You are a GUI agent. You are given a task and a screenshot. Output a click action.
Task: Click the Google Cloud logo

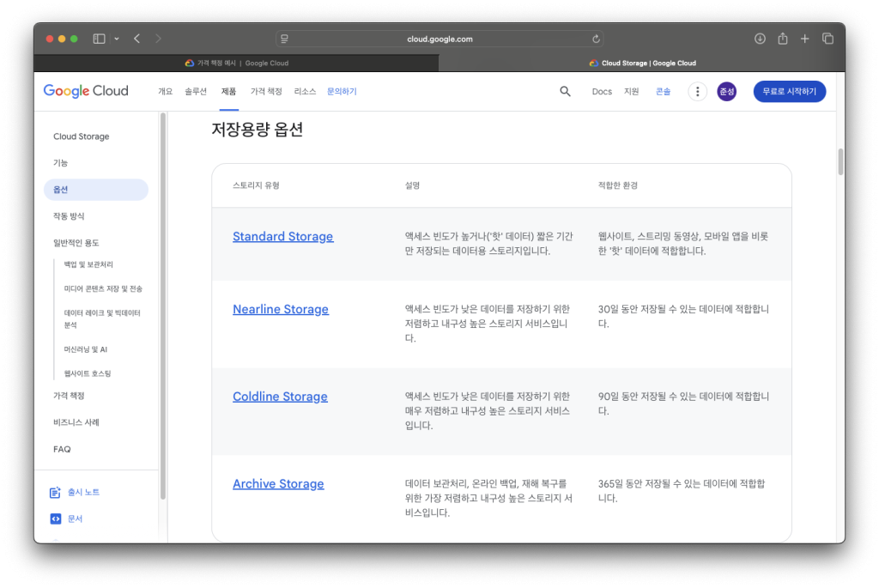coord(86,91)
